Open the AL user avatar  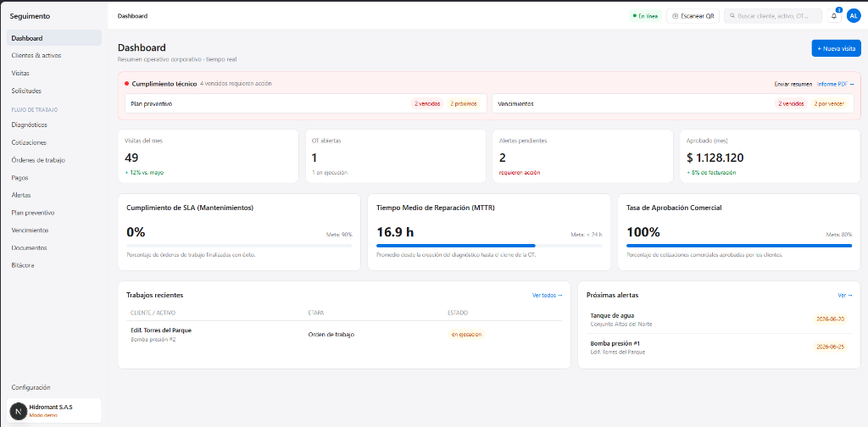point(854,16)
